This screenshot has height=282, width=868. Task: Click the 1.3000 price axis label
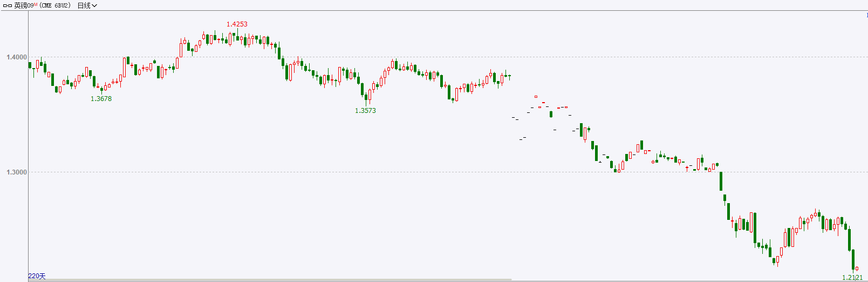tap(16, 172)
